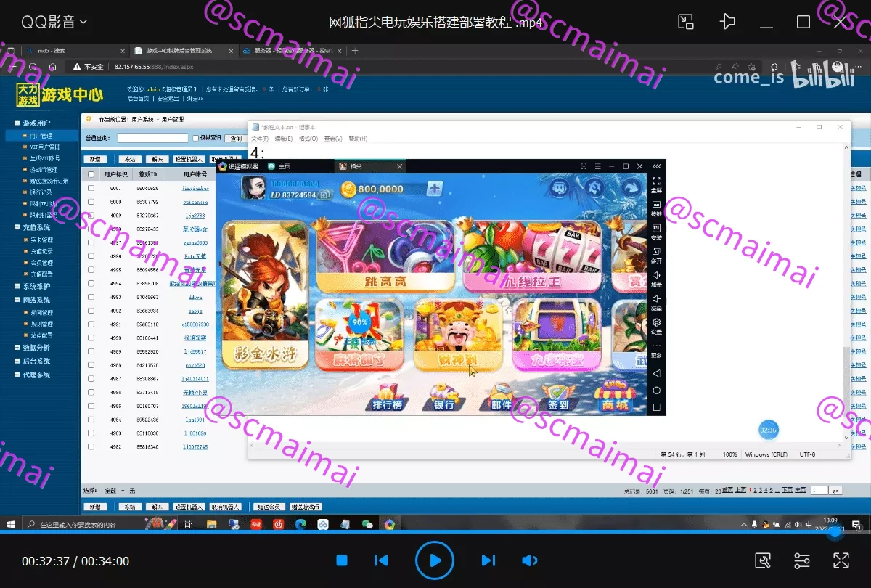The height and width of the screenshot is (588, 871).
Task: Click the 32:36 timestamp bubble
Action: [x=768, y=430]
